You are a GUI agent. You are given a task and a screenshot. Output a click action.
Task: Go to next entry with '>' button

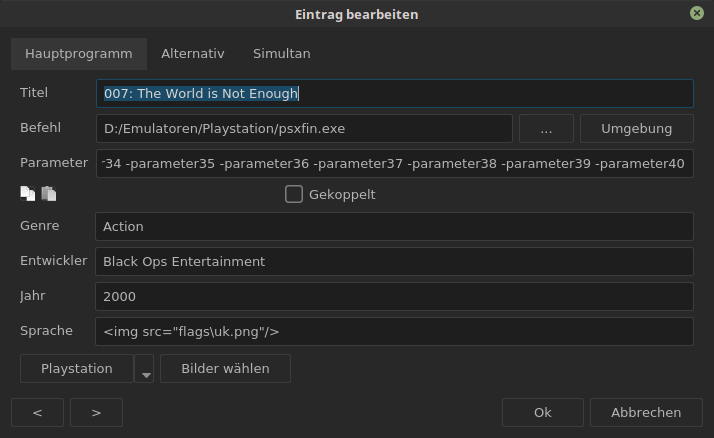point(96,412)
